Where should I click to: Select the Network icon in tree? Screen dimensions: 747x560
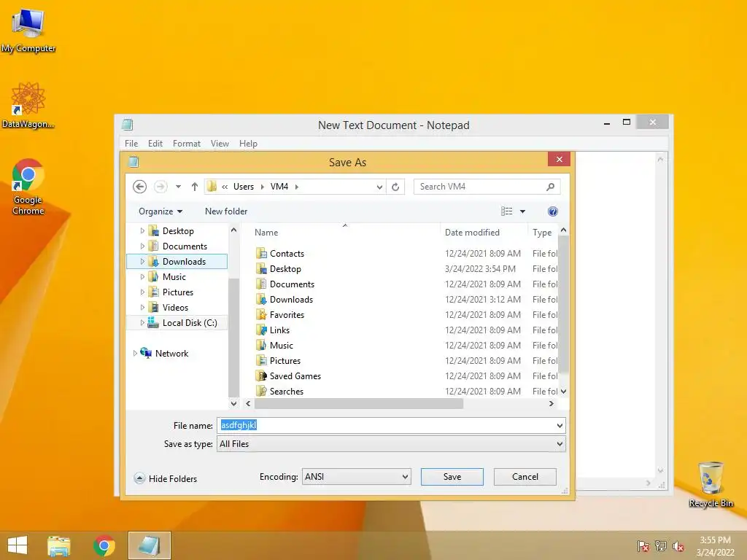pos(146,353)
